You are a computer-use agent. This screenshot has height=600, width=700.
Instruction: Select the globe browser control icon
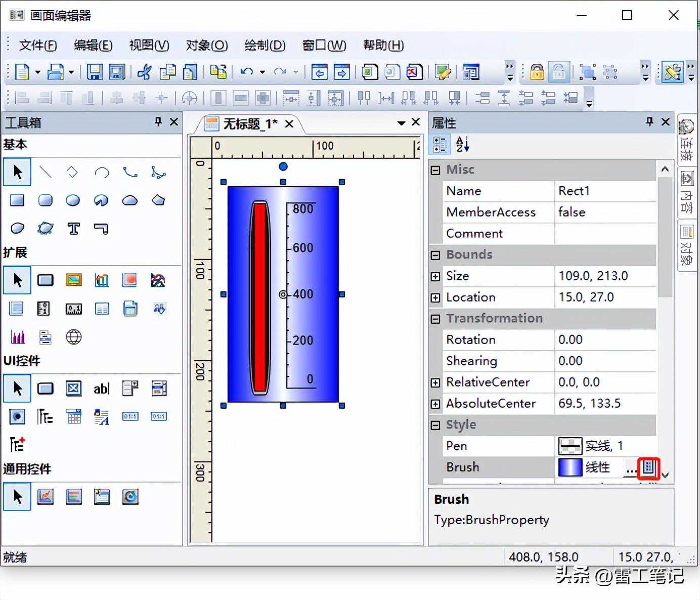click(x=73, y=337)
